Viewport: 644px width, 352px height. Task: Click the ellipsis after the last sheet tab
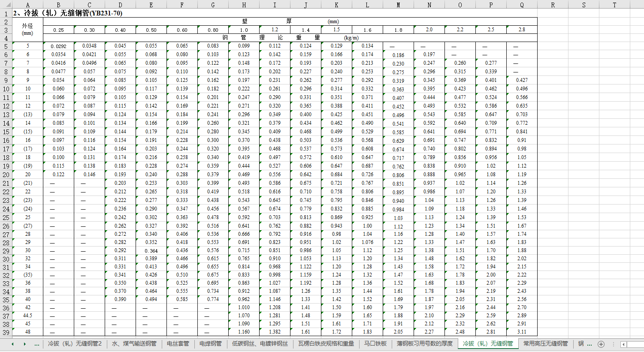click(589, 344)
